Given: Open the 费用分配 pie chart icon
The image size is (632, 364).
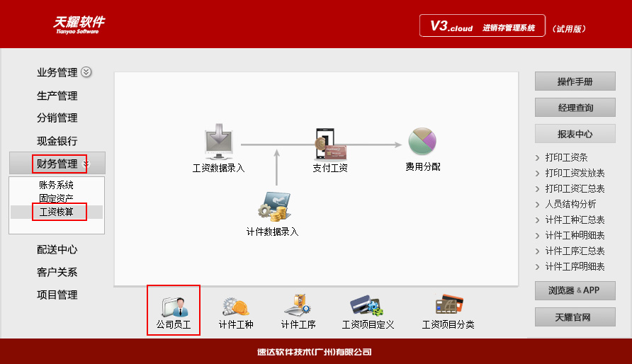Looking at the screenshot, I should pyautogui.click(x=422, y=142).
